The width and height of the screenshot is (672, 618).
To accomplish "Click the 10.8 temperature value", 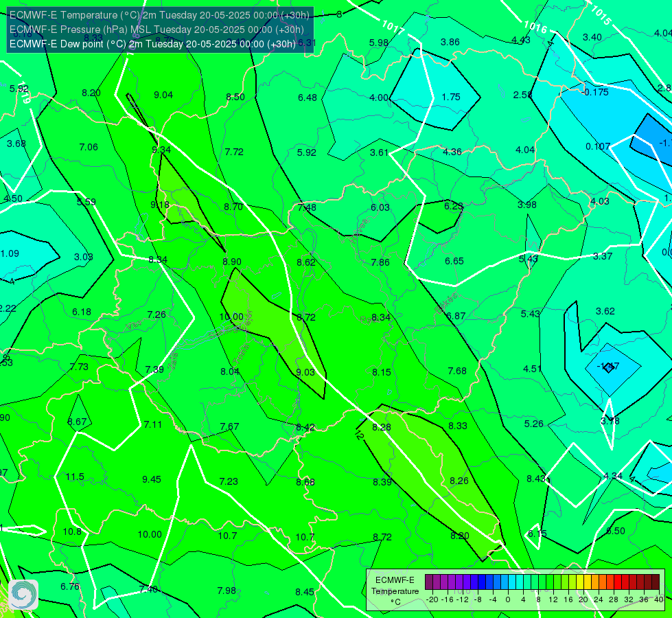I will click(72, 531).
